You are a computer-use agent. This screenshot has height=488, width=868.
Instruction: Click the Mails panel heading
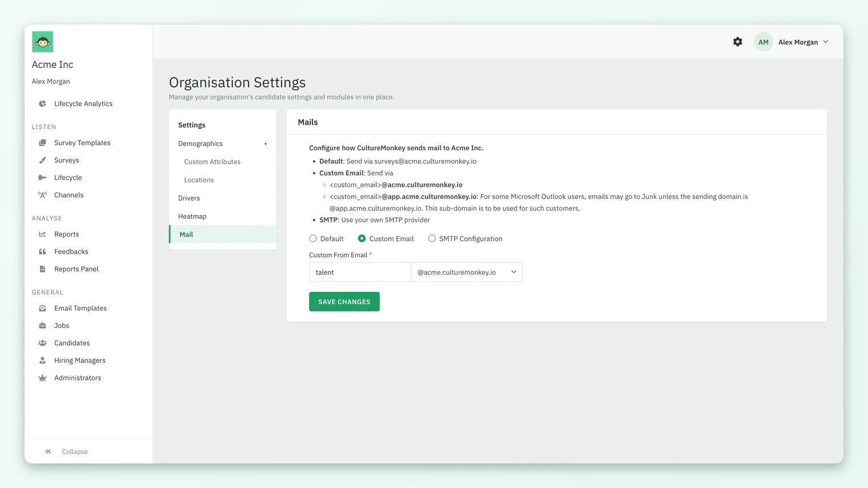tap(308, 122)
